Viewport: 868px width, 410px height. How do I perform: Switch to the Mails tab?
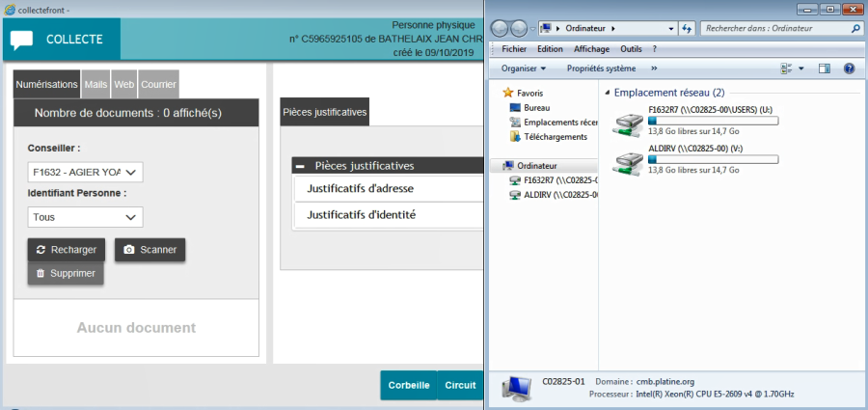coord(95,84)
